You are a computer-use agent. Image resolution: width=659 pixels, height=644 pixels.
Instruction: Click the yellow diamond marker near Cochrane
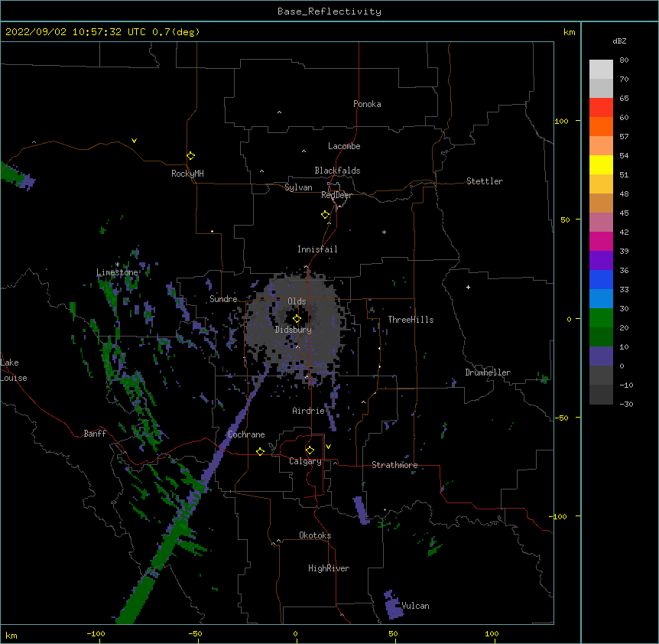click(260, 451)
